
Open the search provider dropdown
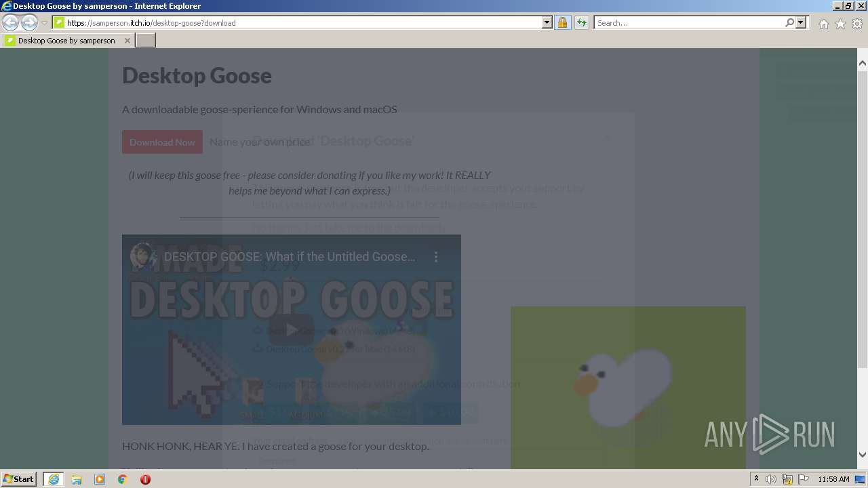801,22
